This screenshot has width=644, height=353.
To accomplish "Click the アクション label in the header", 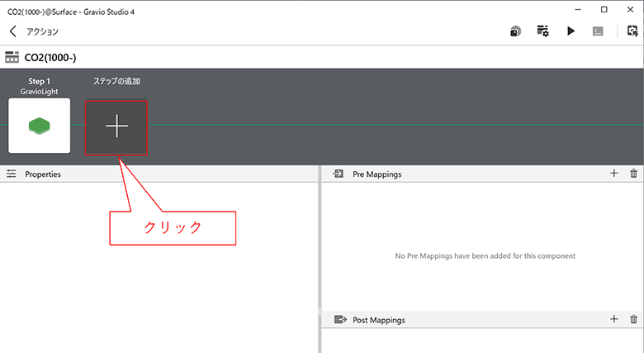I will pyautogui.click(x=43, y=31).
